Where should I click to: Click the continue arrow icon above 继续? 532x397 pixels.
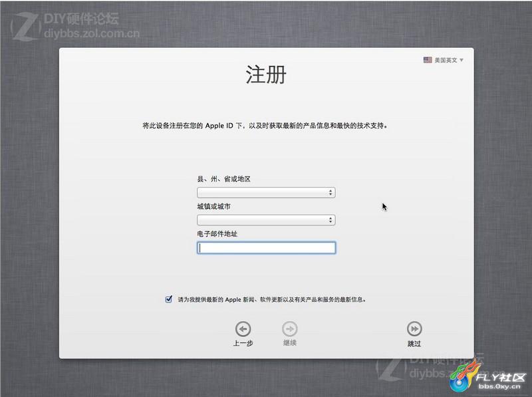click(290, 329)
